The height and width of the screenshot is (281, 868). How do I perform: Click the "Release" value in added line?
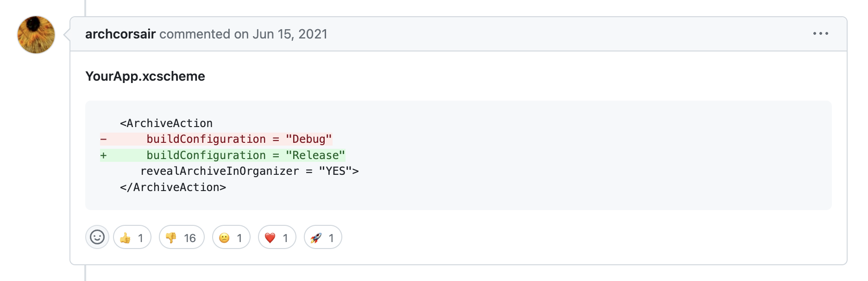coord(315,155)
